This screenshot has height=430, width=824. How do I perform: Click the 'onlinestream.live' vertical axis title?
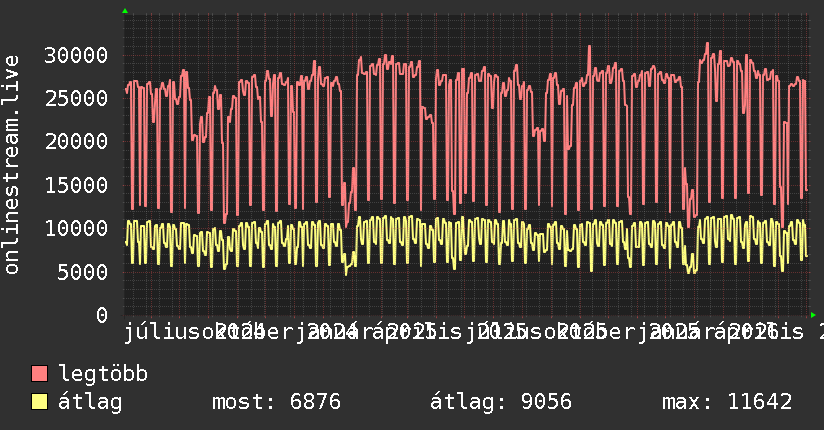12,165
